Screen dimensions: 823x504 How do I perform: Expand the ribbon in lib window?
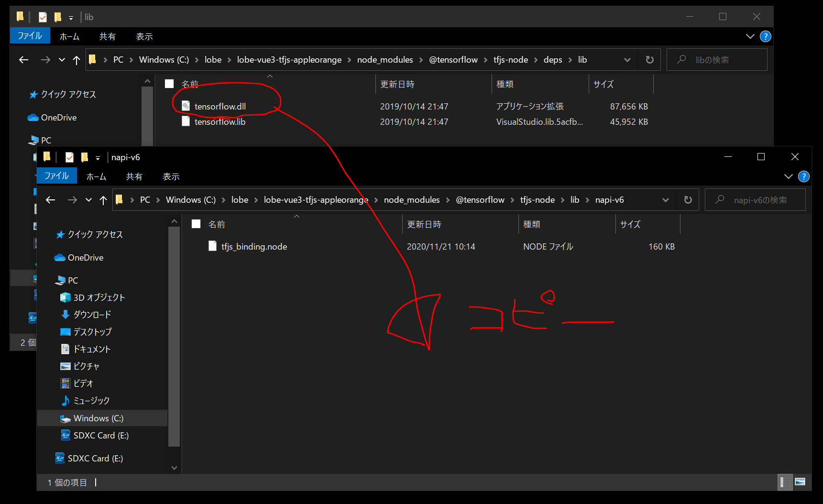click(x=750, y=36)
